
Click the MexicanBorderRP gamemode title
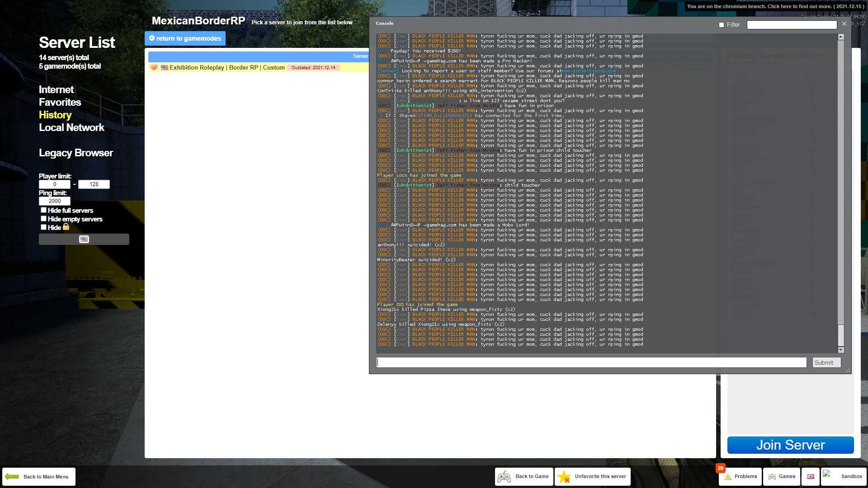point(198,21)
